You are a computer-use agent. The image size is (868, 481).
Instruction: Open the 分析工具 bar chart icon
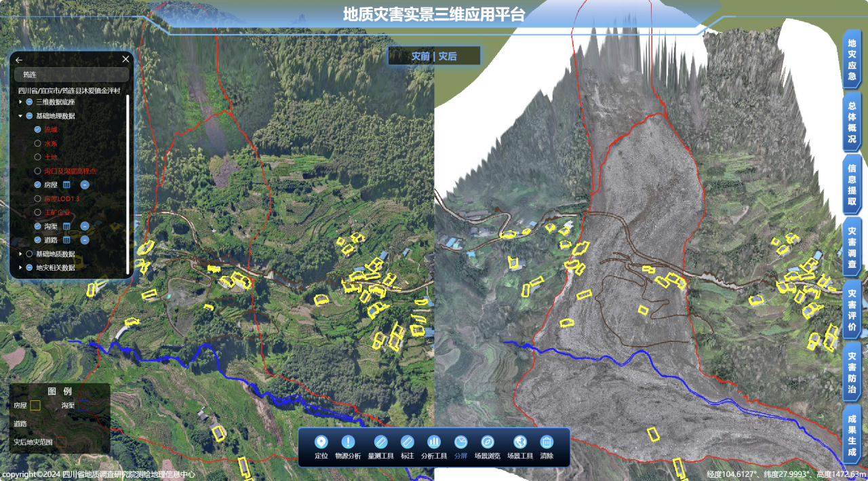434,442
